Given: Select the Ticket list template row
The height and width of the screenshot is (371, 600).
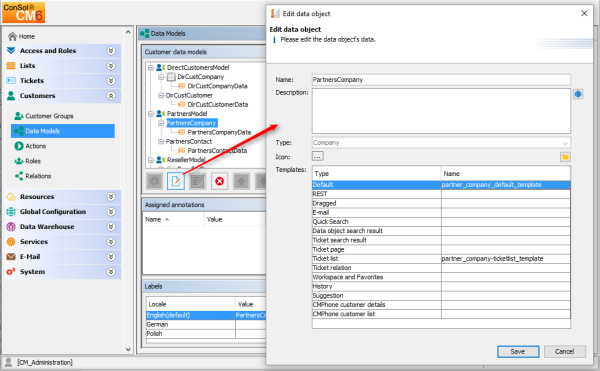Looking at the screenshot, I should [x=441, y=259].
